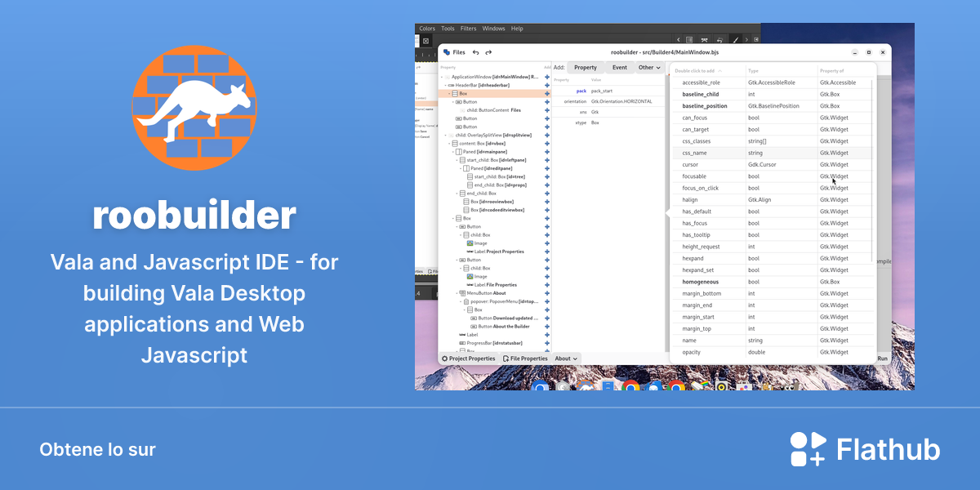This screenshot has width=980, height=490.
Task: Click plus on popover: PopoverMenu row
Action: 547,301
